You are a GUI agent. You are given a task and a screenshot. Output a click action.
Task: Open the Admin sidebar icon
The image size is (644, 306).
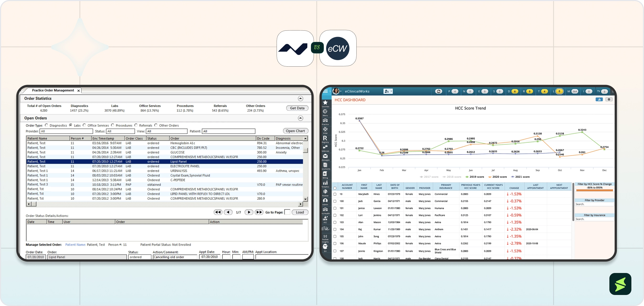tap(325, 202)
